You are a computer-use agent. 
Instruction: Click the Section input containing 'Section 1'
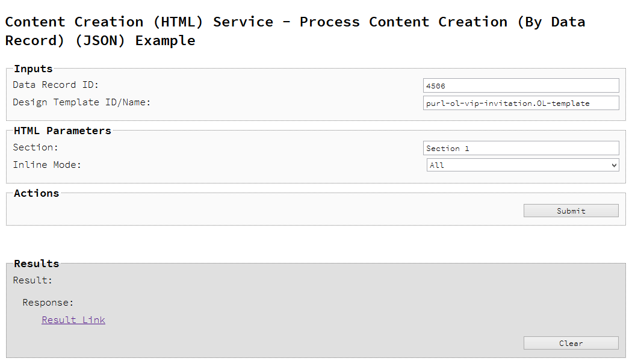point(521,148)
